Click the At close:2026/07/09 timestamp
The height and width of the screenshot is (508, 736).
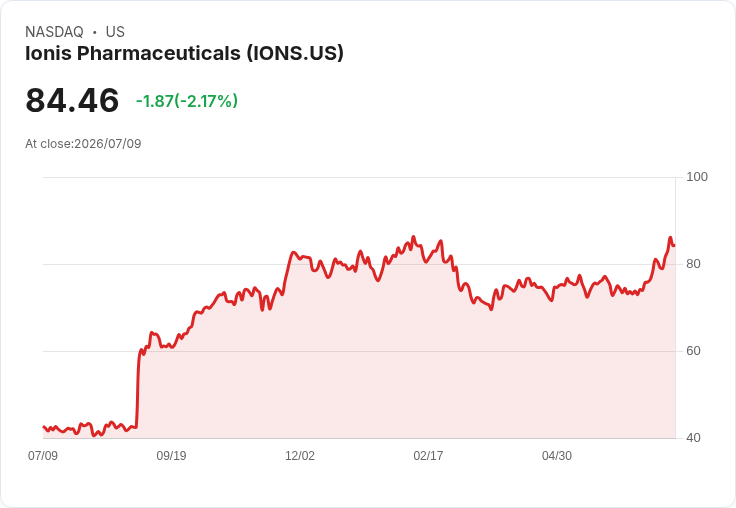point(83,144)
